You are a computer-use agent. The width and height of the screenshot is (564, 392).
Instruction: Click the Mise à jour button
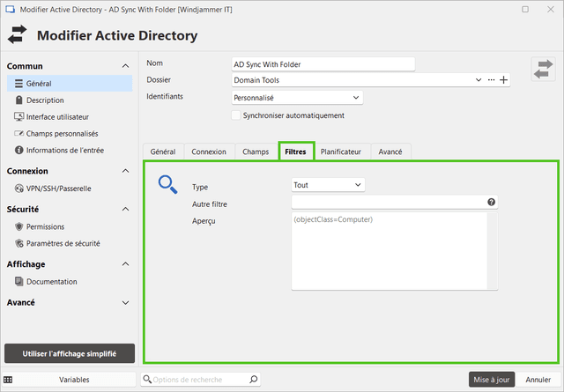pos(491,379)
